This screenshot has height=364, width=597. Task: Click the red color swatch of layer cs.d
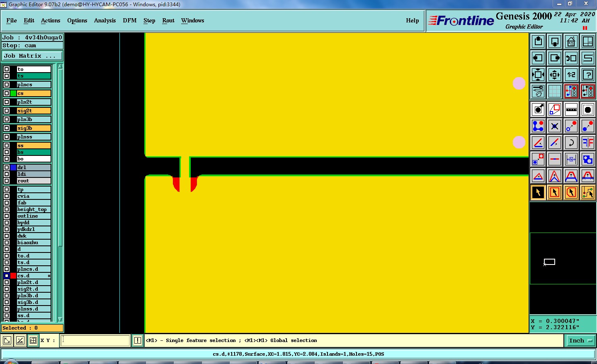pos(13,276)
